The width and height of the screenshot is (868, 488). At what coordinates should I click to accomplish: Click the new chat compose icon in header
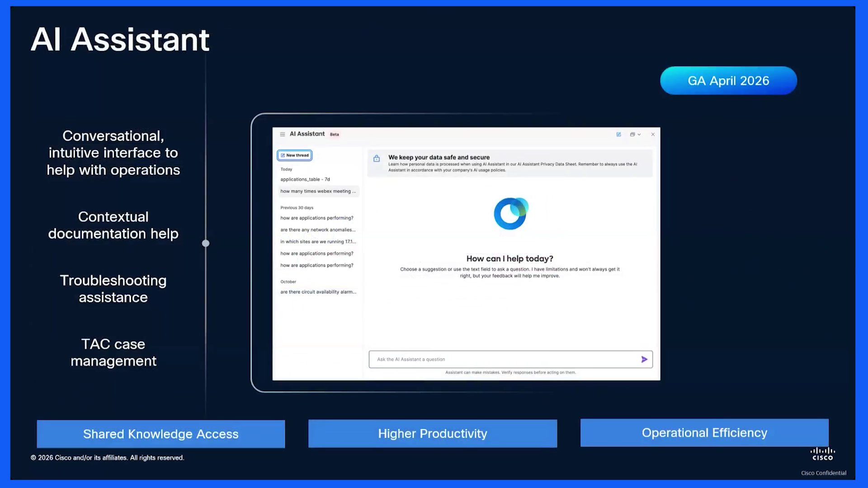618,134
